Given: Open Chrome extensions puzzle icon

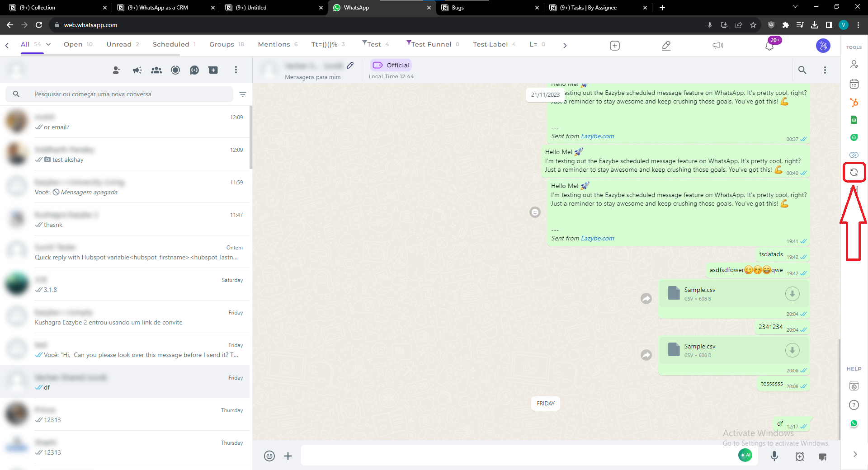Looking at the screenshot, I should point(785,25).
